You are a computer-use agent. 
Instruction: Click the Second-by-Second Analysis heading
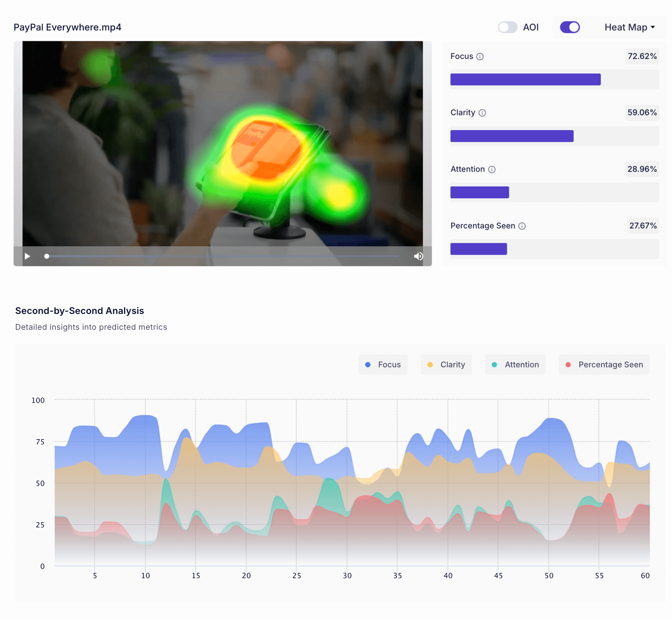79,311
